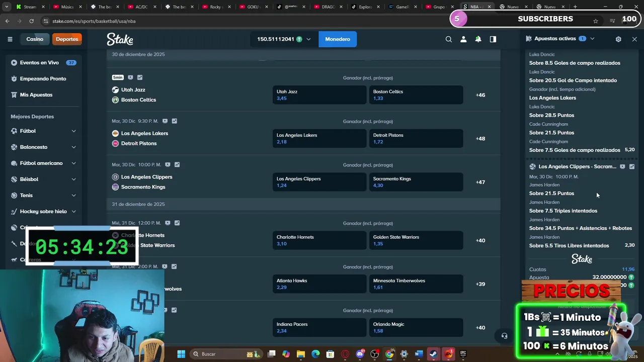Open Discord from the taskbar
This screenshot has width=644, height=362.
point(360,354)
